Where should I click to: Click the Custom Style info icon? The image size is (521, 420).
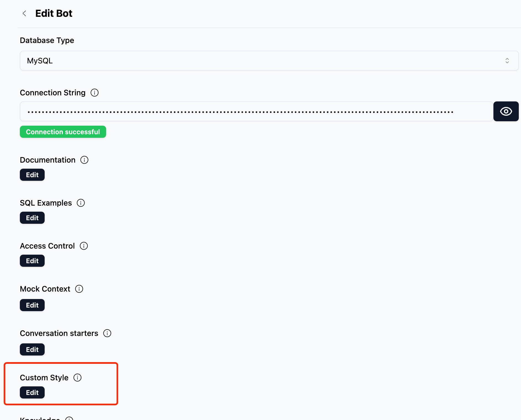pos(77,378)
